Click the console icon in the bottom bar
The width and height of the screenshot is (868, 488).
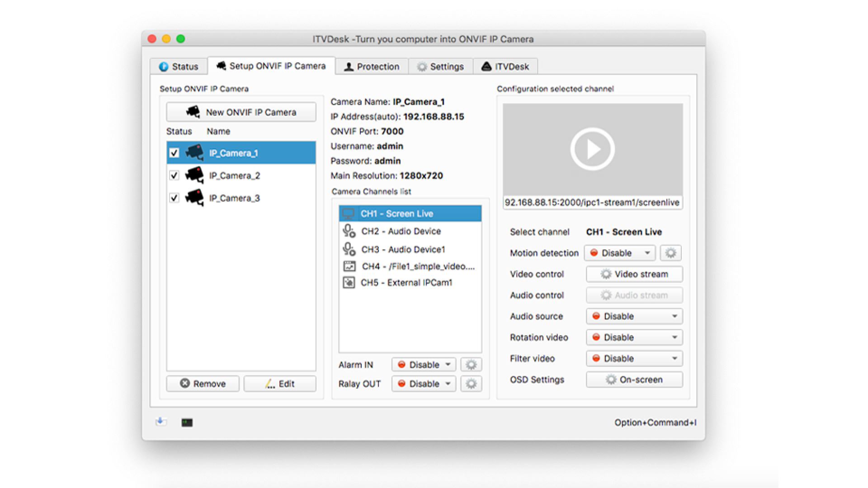click(187, 422)
